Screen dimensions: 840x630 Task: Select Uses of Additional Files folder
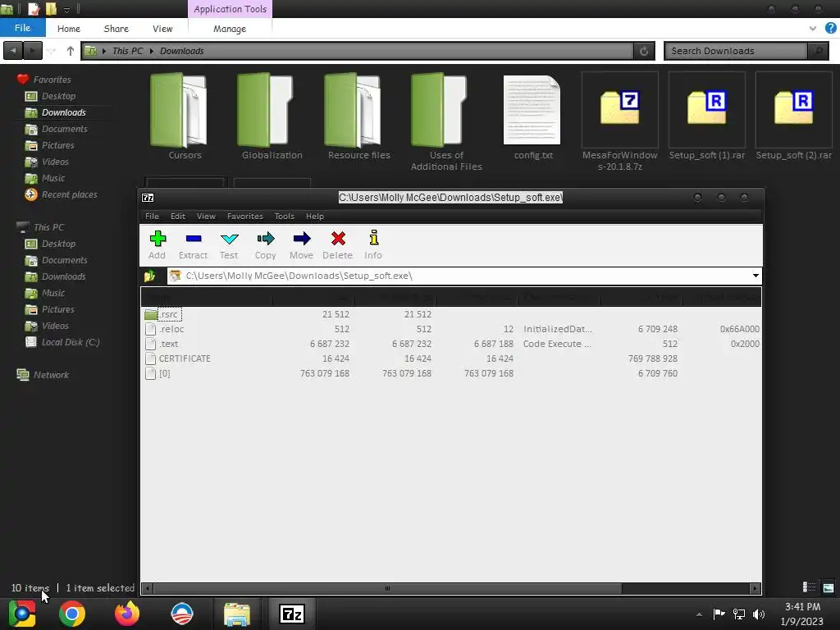[446, 122]
